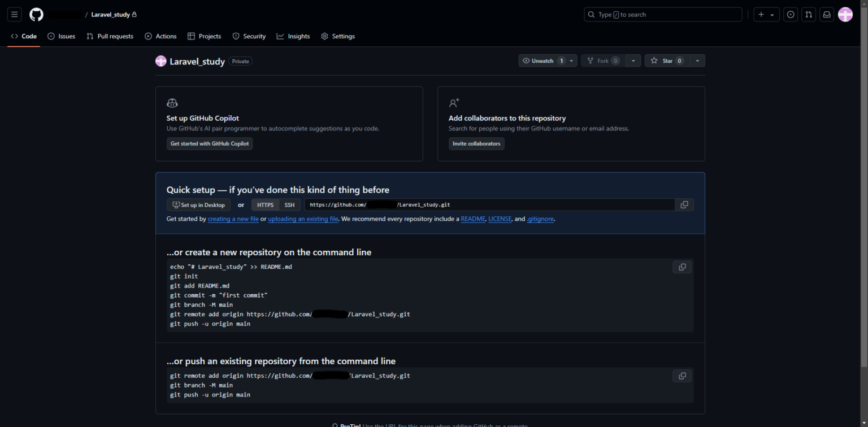Open the pull requests icon in the header
Image resolution: width=868 pixels, height=427 pixels.
809,14
